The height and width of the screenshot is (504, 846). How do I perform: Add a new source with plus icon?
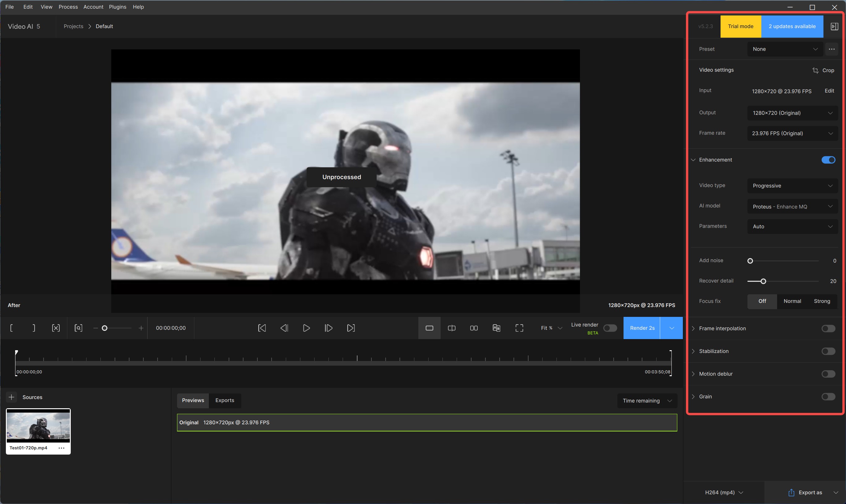tap(11, 397)
